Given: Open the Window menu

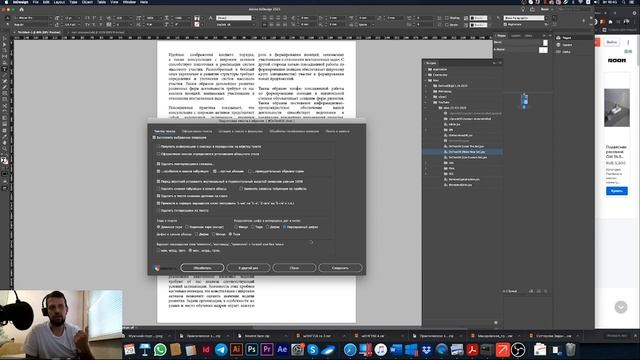Looking at the screenshot, I should point(129,2).
